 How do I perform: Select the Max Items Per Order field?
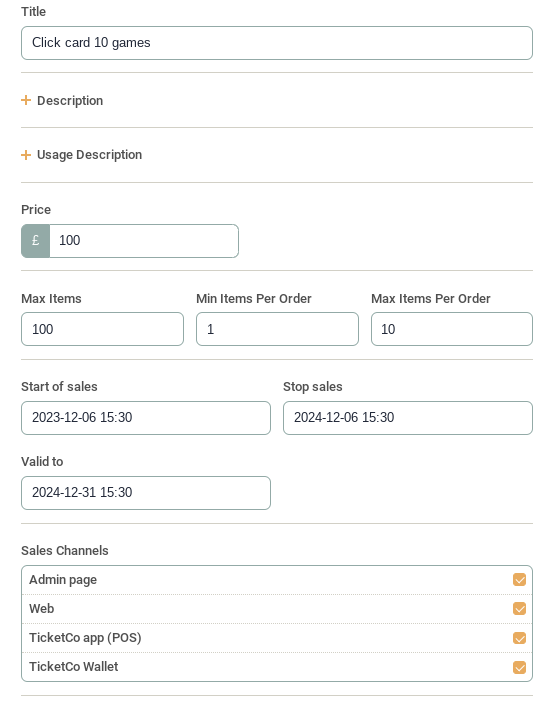[452, 329]
